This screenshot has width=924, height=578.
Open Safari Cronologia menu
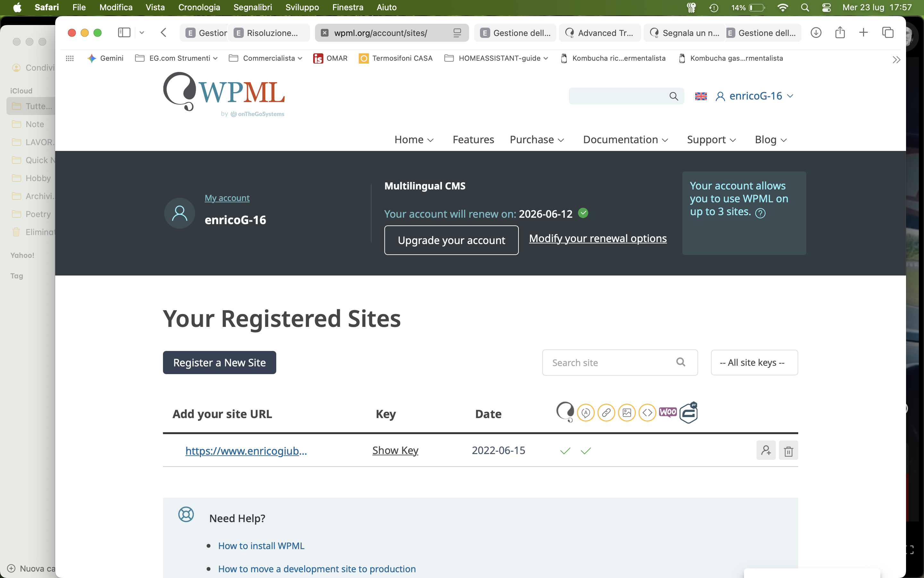pos(199,7)
